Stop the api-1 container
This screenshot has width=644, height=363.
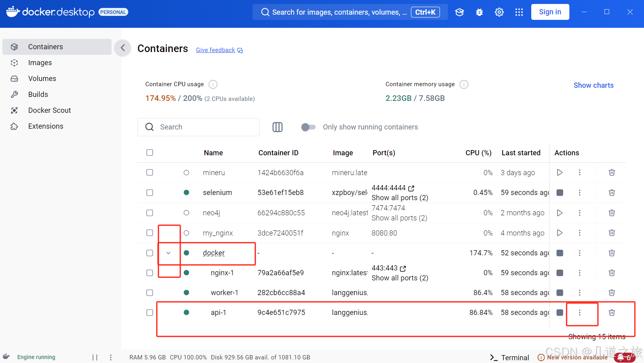tap(559, 313)
